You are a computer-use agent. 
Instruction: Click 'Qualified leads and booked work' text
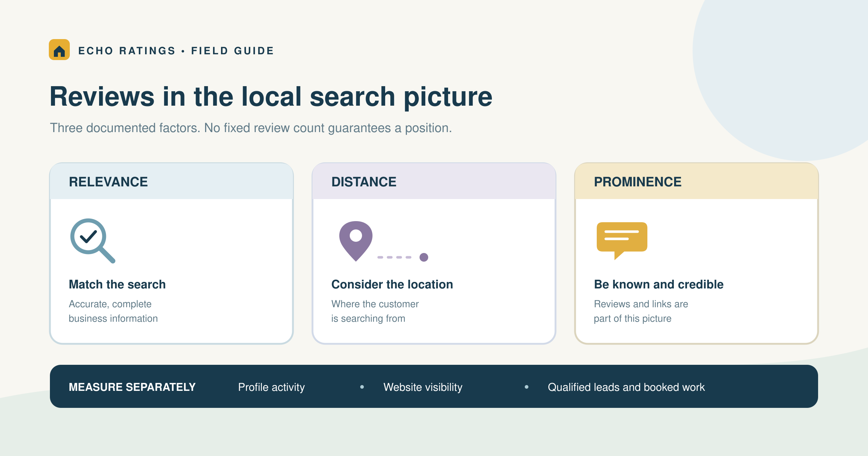tap(626, 387)
